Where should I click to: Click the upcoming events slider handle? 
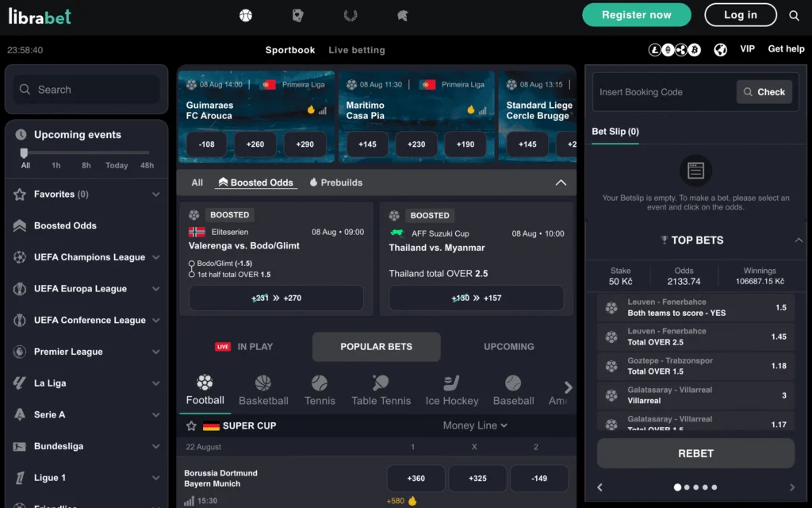[24, 153]
